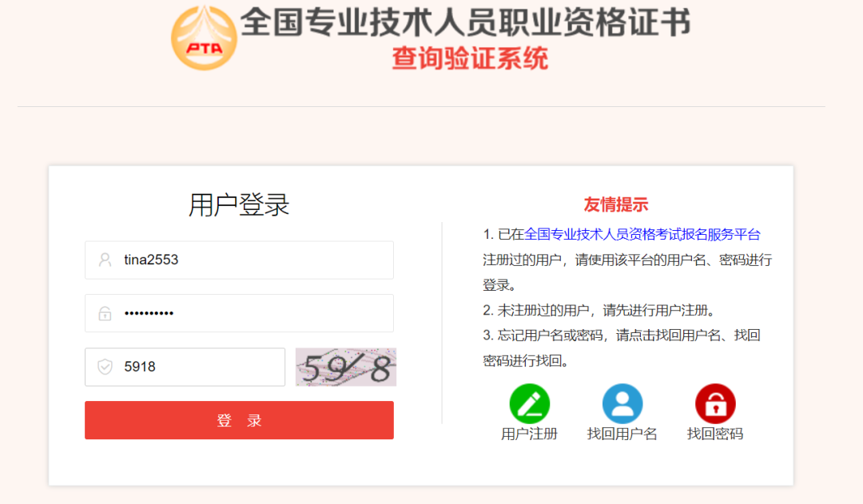
Task: Click the 用户登录 heading
Action: [239, 205]
